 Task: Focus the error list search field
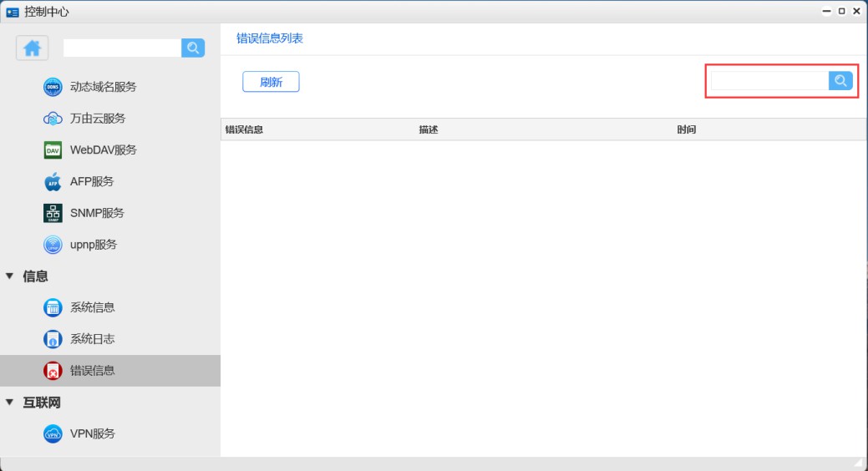(x=769, y=80)
